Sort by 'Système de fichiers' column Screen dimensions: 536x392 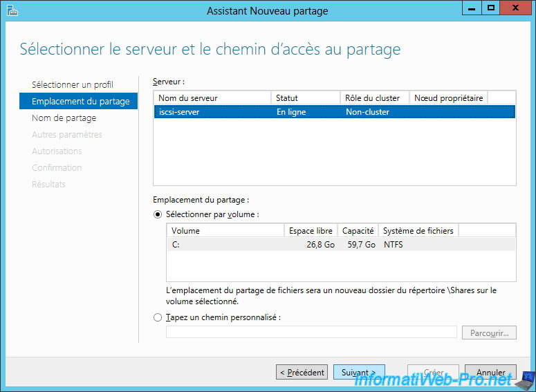pos(418,230)
